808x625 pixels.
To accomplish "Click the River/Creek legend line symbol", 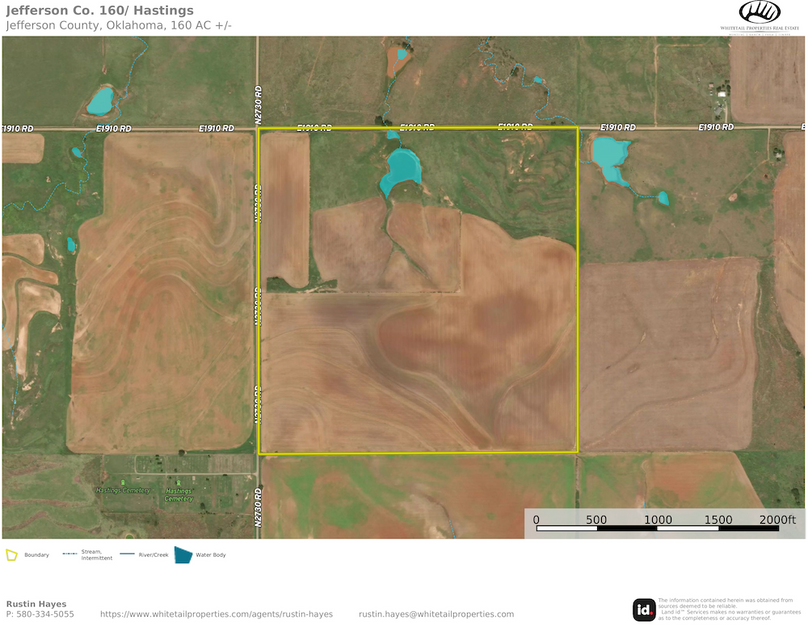I will (127, 555).
